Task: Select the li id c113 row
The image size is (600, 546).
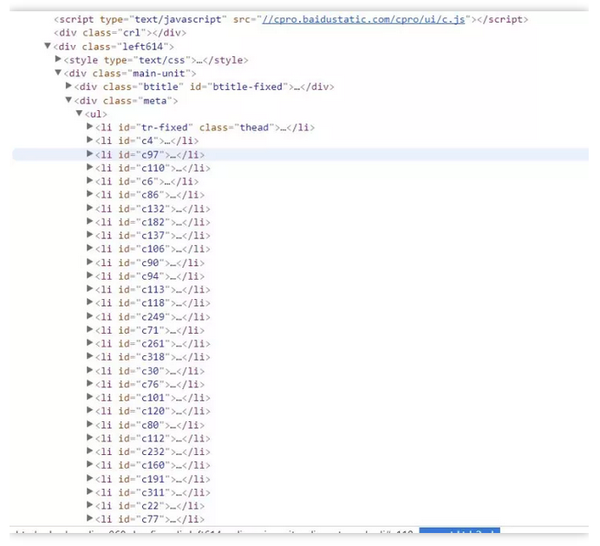Action: tap(152, 290)
